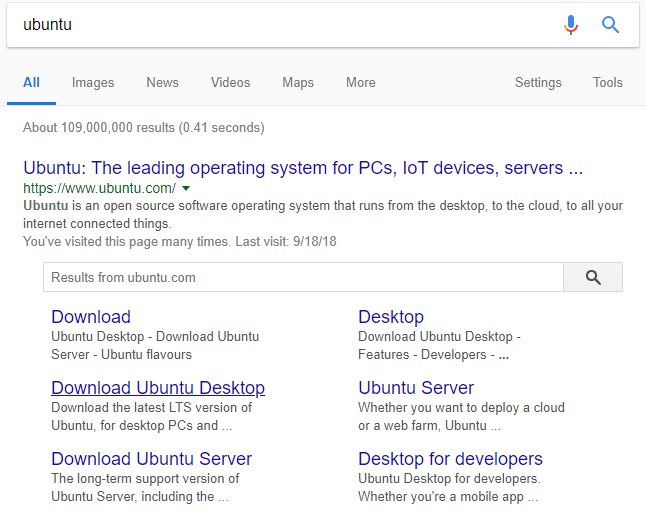Open the Download Ubuntu Server link
646x519 pixels.
[x=152, y=458]
